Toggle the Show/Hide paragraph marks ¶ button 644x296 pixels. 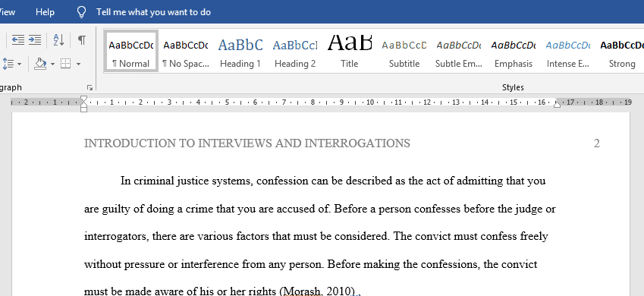tap(82, 40)
